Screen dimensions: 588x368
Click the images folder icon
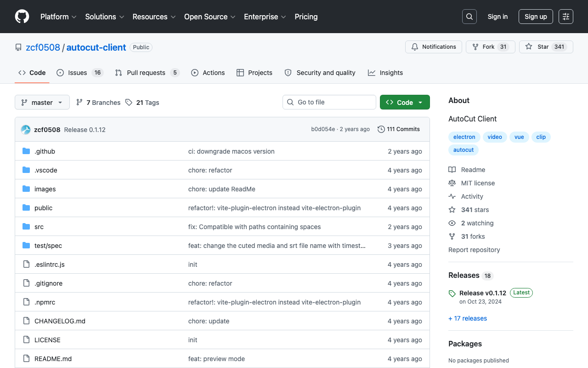[26, 189]
